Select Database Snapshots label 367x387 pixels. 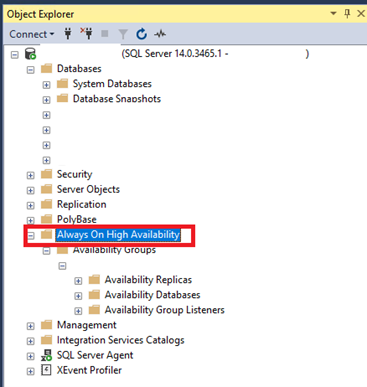point(117,99)
